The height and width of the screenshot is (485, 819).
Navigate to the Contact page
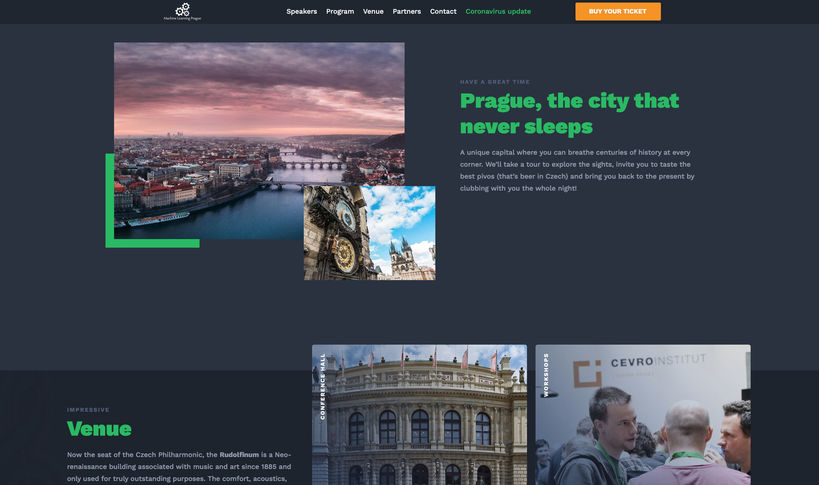pyautogui.click(x=443, y=12)
